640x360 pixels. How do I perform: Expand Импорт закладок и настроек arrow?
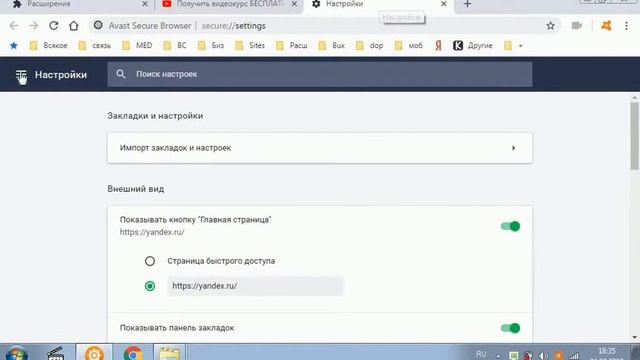(513, 148)
